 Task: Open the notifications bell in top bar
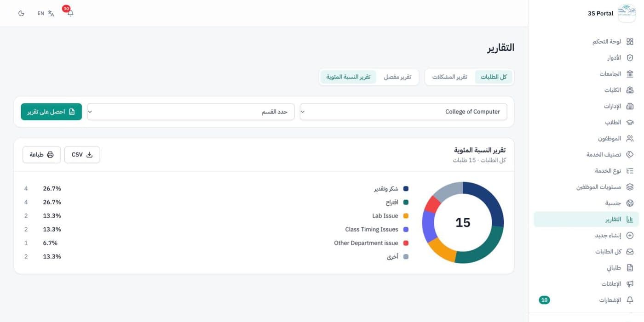(70, 13)
